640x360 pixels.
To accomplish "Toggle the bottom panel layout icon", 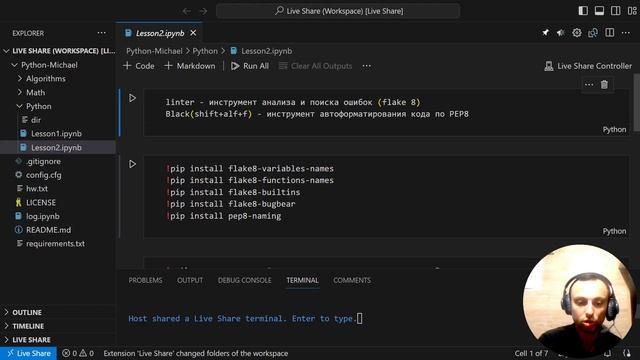I will 599,11.
